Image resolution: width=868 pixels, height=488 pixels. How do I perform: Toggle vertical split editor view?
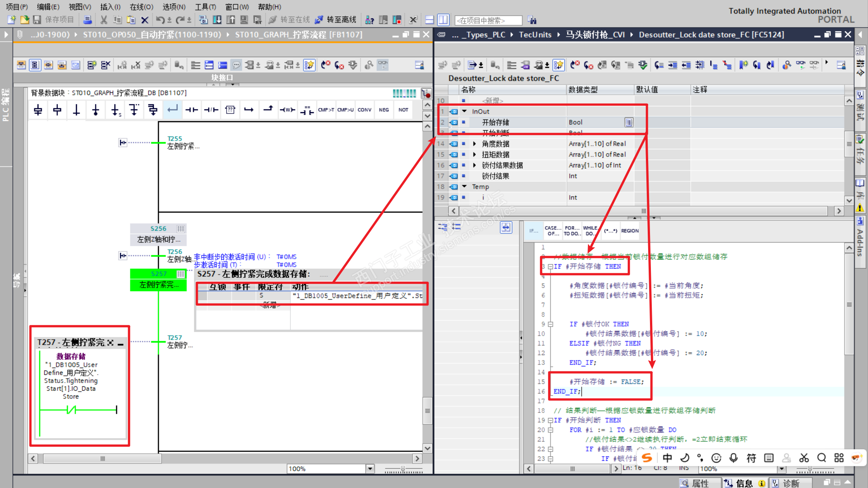443,20
